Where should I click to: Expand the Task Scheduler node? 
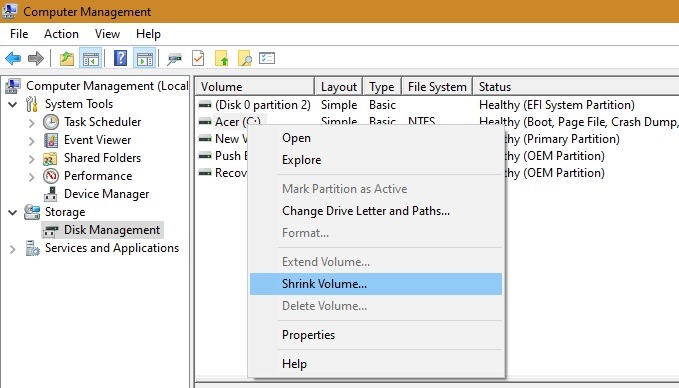pyautogui.click(x=31, y=123)
